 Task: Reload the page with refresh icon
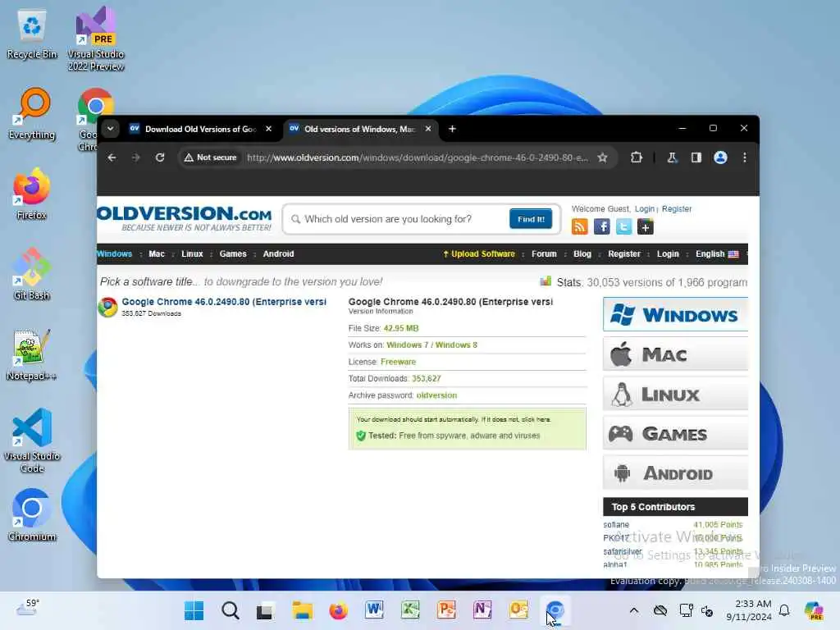[x=160, y=157]
